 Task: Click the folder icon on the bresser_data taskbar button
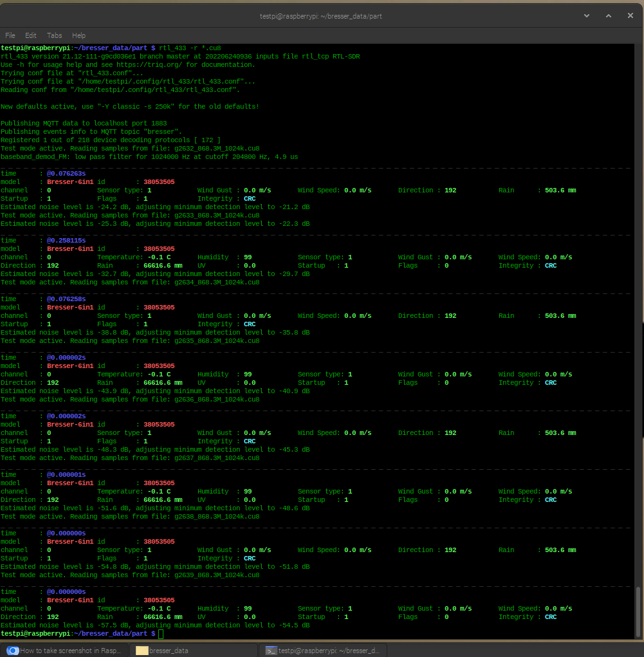tap(142, 650)
